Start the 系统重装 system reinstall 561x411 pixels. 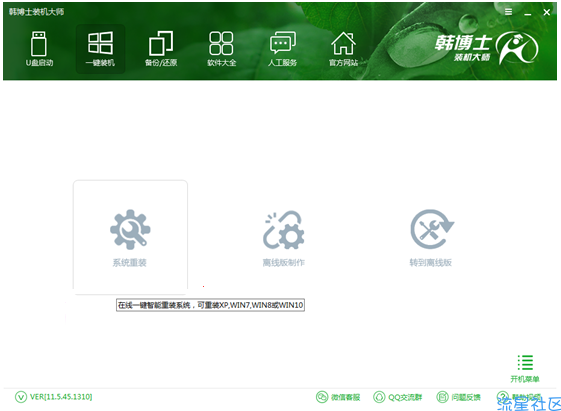130,237
